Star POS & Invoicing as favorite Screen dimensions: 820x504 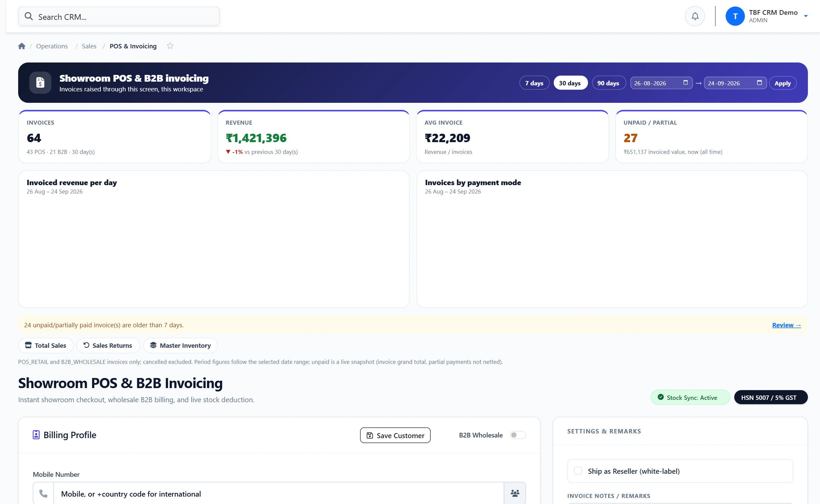tap(170, 46)
